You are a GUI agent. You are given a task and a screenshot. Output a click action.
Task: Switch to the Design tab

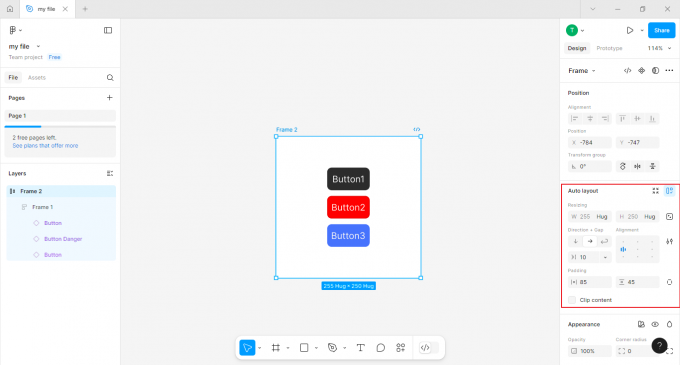pyautogui.click(x=577, y=48)
